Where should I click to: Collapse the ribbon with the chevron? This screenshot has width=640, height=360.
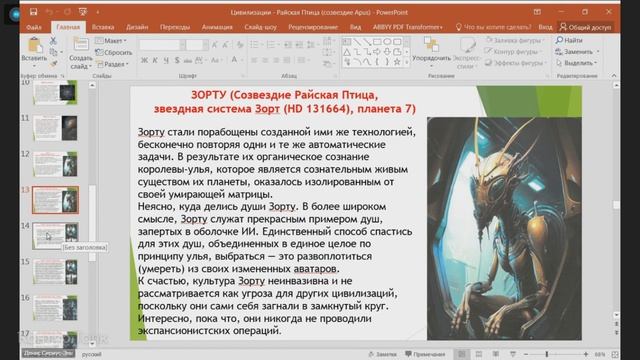tap(613, 76)
